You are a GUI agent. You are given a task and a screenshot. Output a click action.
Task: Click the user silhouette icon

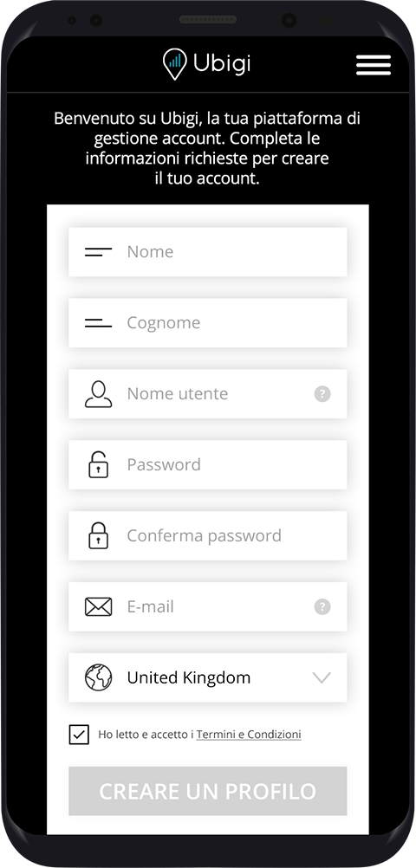click(x=99, y=394)
